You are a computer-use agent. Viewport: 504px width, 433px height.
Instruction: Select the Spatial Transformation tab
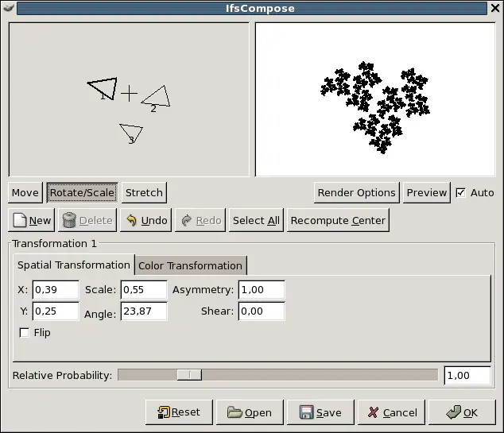[73, 265]
